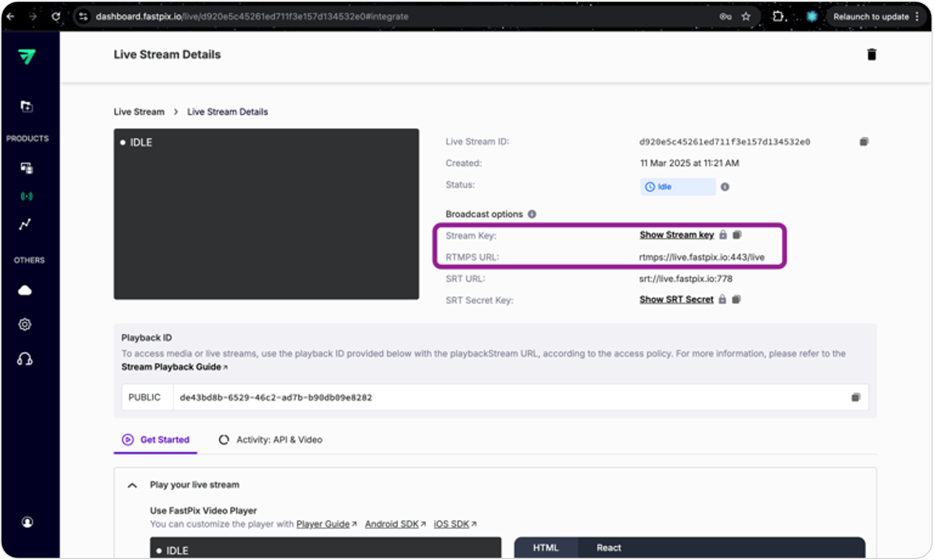Click the Idle status badge
934x560 pixels.
[678, 187]
